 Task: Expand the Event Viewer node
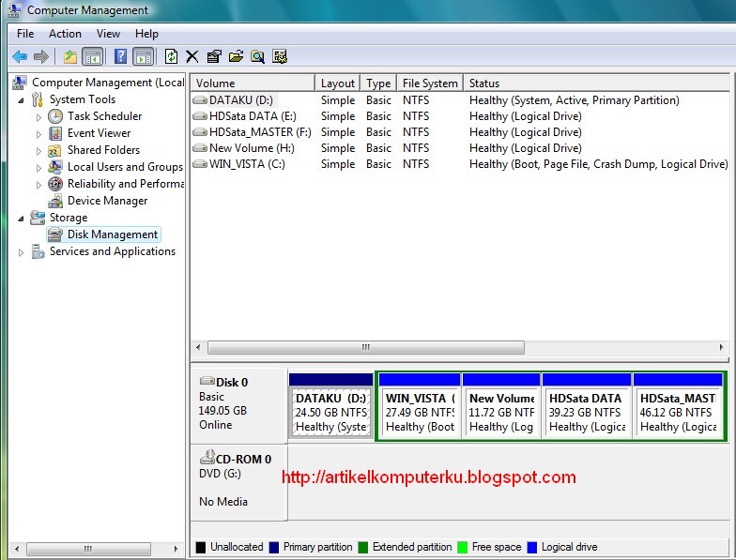coord(39,134)
